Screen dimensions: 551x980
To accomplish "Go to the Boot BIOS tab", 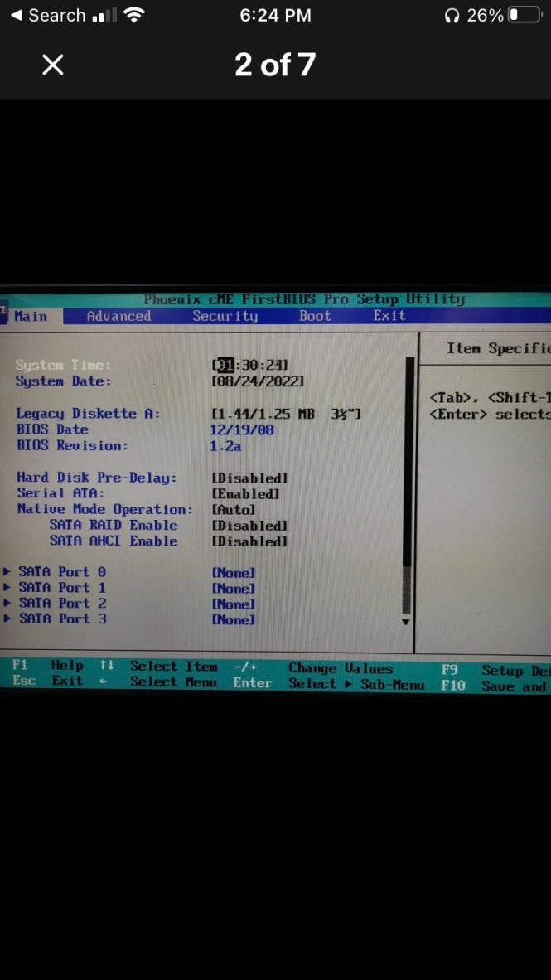I will click(315, 316).
